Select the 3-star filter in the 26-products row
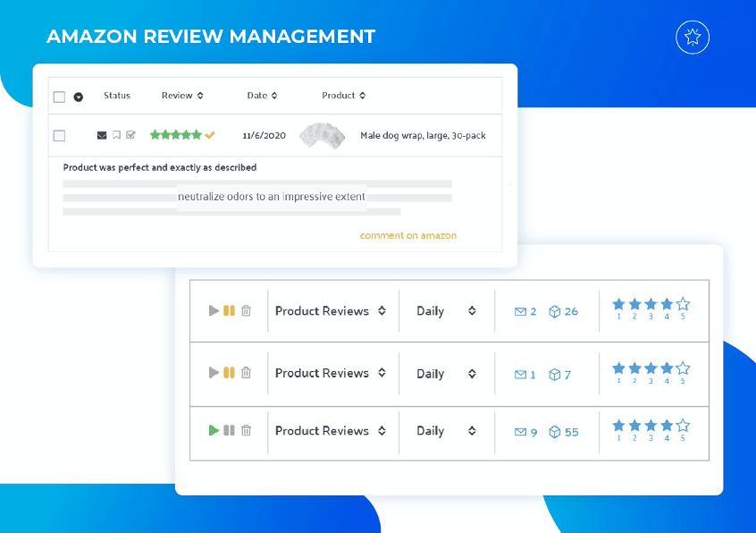This screenshot has height=533, width=756. 651,308
